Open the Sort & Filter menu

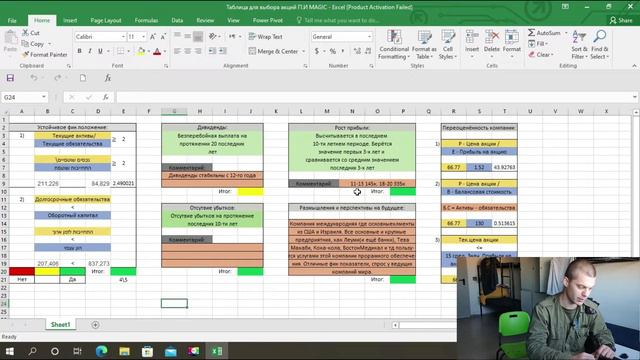coord(579,44)
